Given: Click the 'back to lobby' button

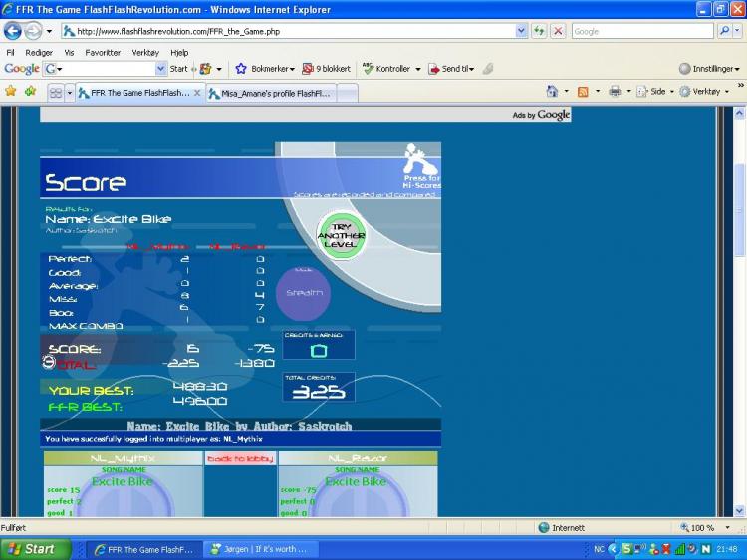Looking at the screenshot, I should click(240, 458).
